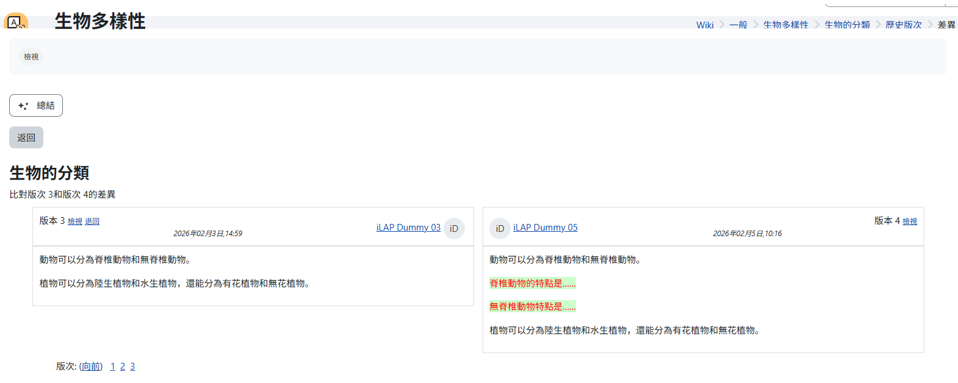The image size is (958, 383).
Task: Click the 差異 breadcrumb at the far end
Action: coord(946,25)
